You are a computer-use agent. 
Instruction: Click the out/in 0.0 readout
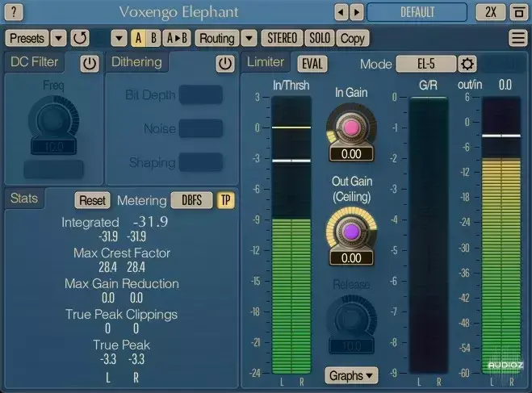point(505,85)
